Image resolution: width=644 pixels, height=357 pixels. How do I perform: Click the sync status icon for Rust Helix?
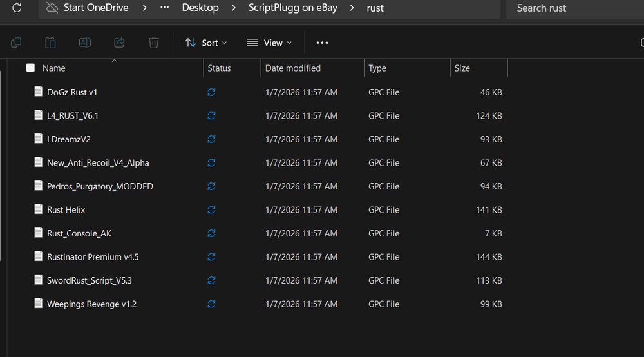pos(211,210)
